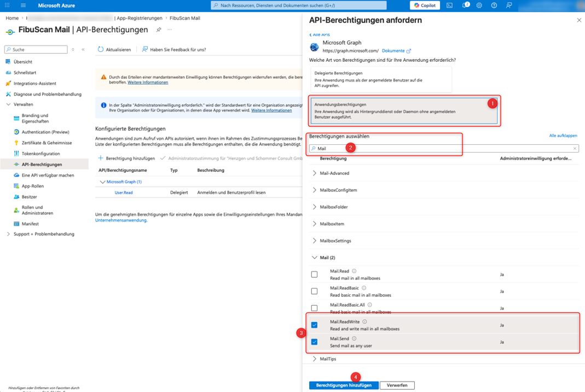Open Branding und Eigenschaften
This screenshot has height=392, width=585.
click(x=35, y=118)
